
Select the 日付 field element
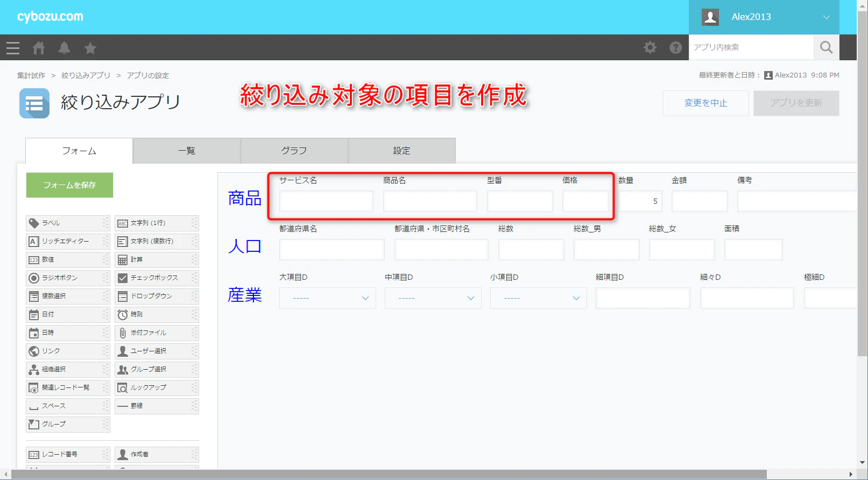68,314
